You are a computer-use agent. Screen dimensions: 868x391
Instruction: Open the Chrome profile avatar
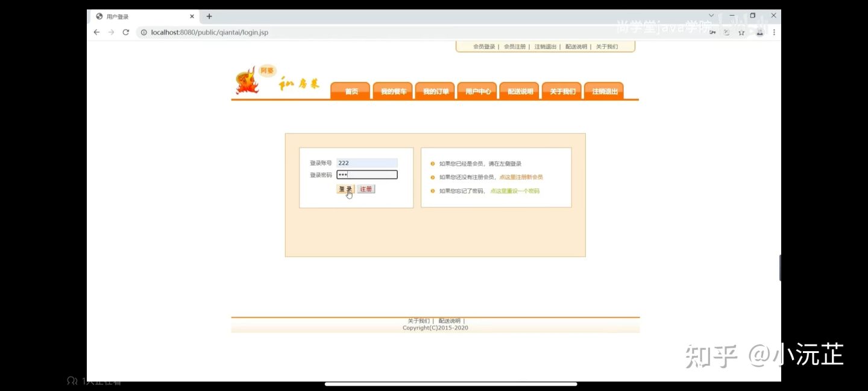pyautogui.click(x=759, y=33)
